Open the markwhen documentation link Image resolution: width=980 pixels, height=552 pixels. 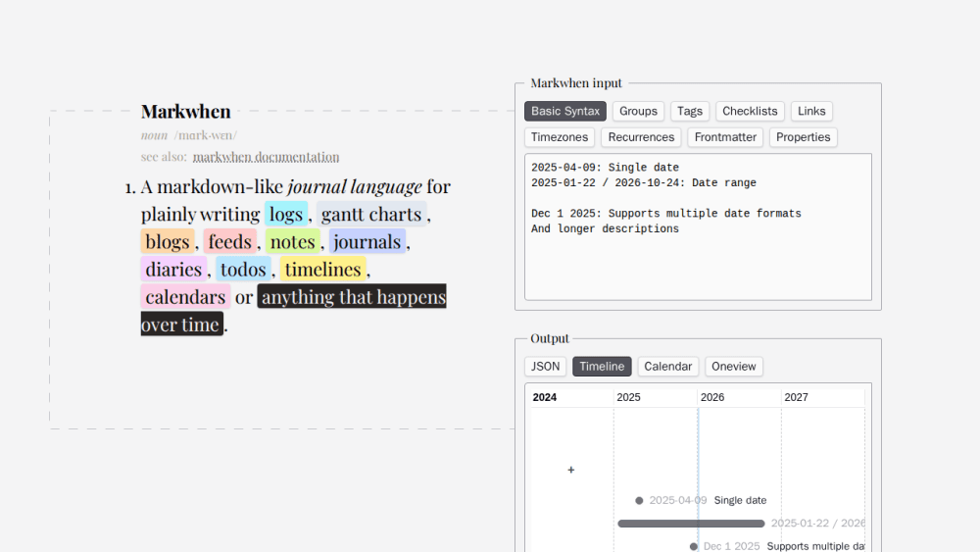tap(266, 157)
